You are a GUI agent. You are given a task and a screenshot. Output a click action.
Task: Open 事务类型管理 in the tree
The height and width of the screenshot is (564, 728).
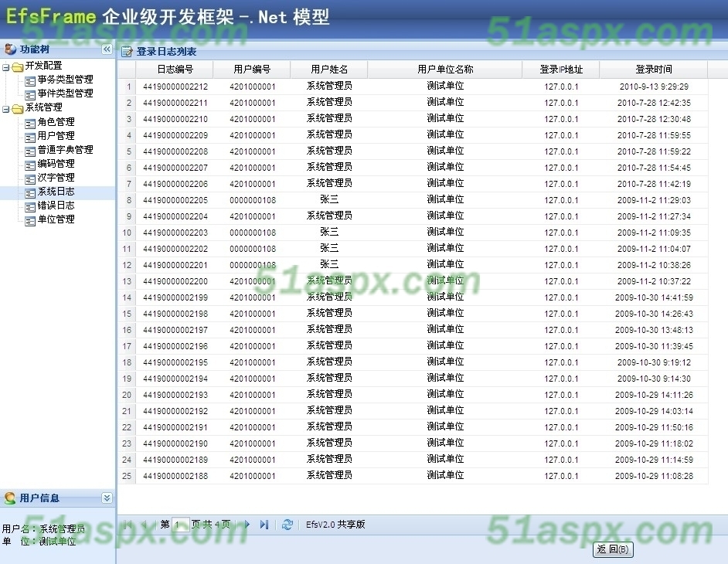(66, 80)
